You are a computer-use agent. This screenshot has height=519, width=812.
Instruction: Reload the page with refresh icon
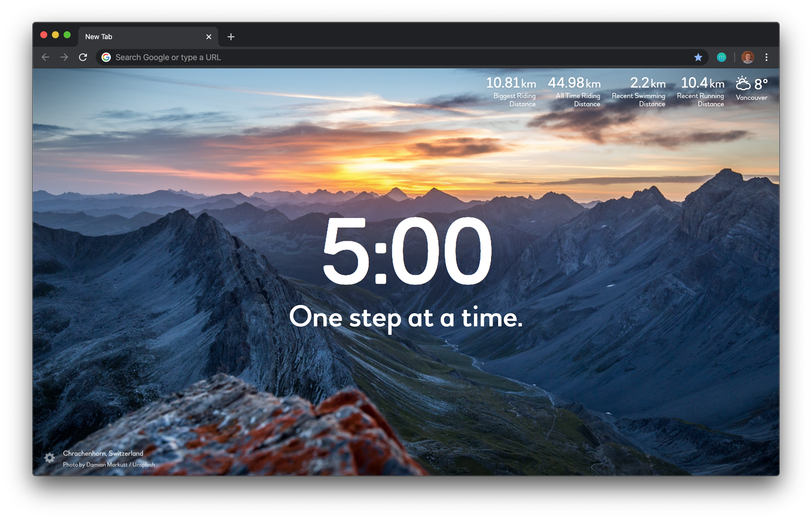(83, 58)
